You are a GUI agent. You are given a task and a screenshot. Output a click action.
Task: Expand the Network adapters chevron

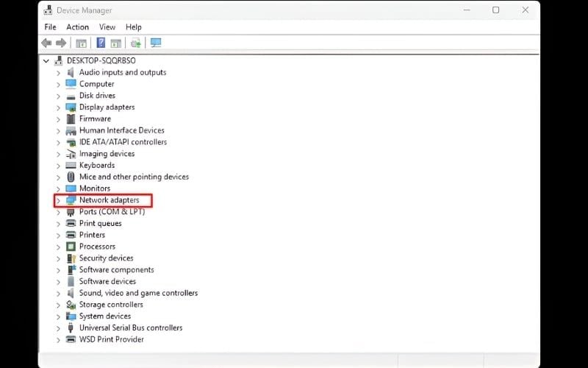click(x=58, y=201)
